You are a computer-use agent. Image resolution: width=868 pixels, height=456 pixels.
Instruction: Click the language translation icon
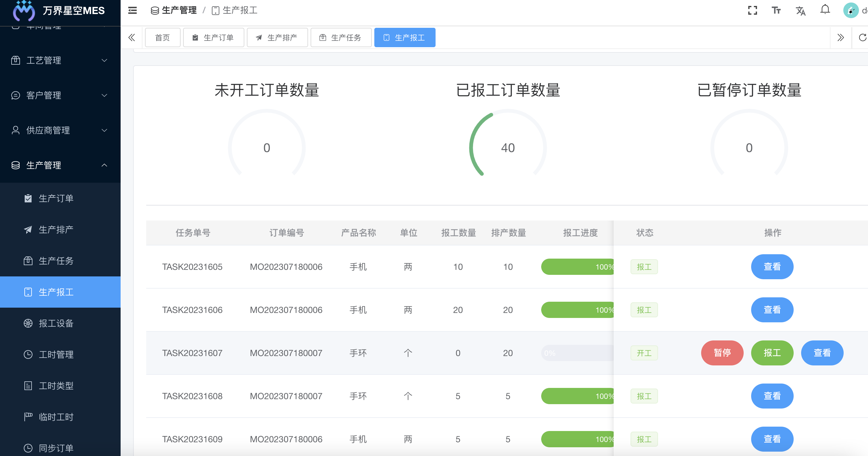pos(801,11)
